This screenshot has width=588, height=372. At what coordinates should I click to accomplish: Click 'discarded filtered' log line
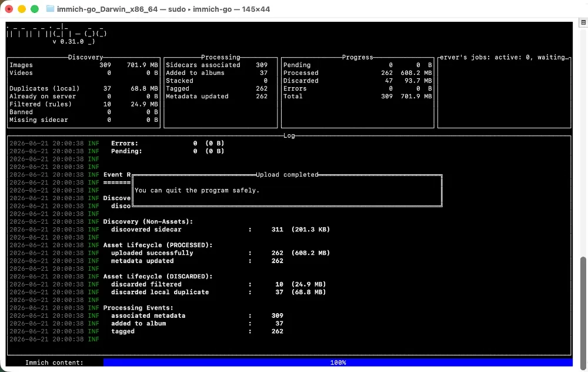[x=219, y=284]
